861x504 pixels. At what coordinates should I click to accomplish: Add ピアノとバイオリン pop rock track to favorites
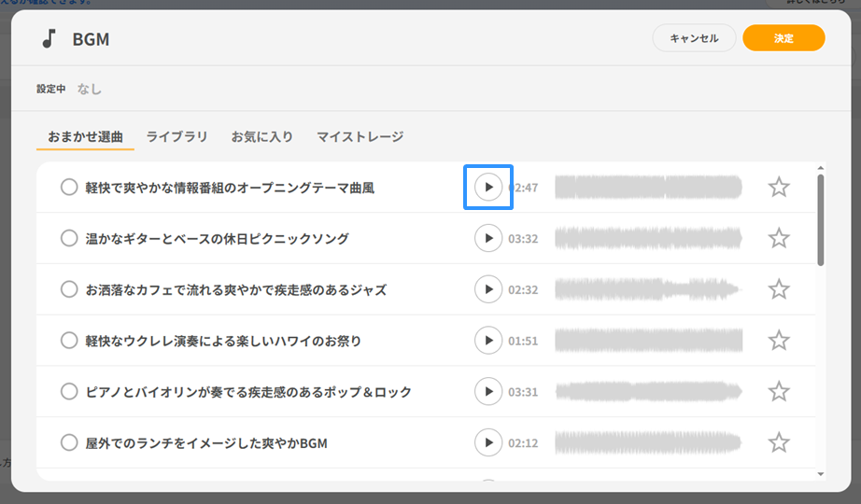click(779, 392)
